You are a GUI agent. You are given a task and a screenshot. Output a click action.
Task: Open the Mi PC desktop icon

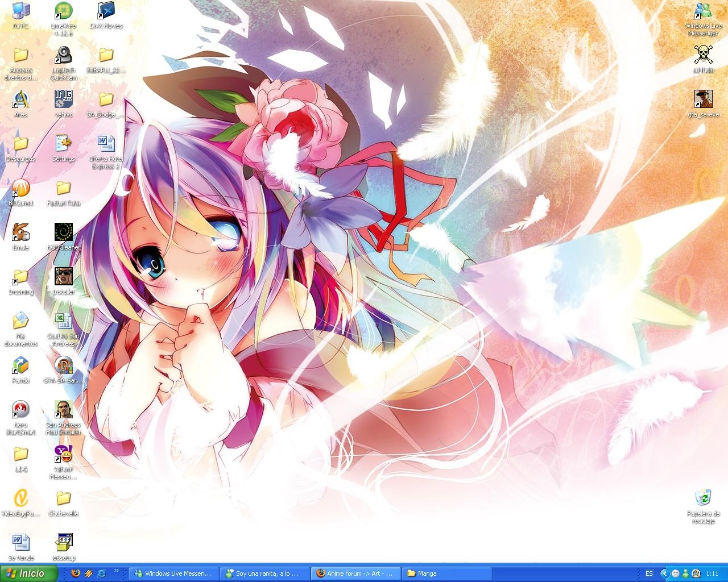20,16
